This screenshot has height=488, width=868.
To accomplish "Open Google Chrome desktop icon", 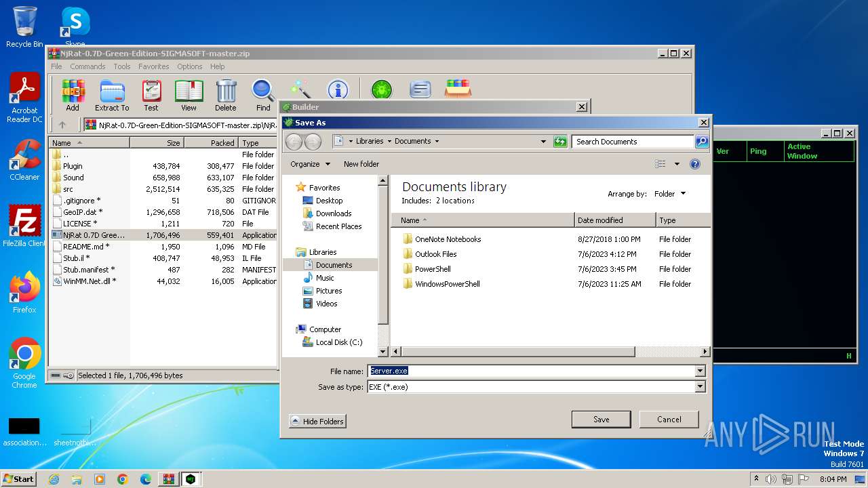I will (x=24, y=363).
